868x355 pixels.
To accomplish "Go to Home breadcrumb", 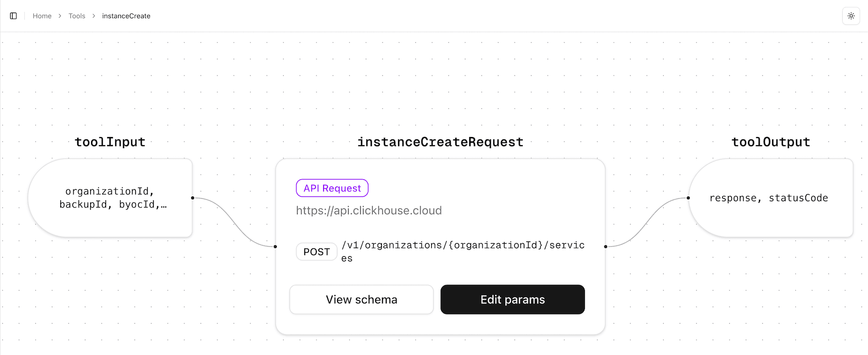I will pyautogui.click(x=42, y=16).
